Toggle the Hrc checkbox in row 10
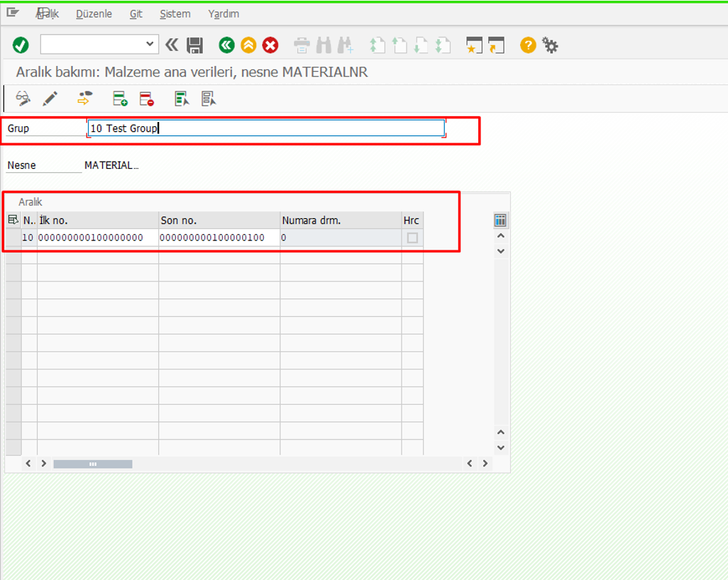 click(x=412, y=238)
